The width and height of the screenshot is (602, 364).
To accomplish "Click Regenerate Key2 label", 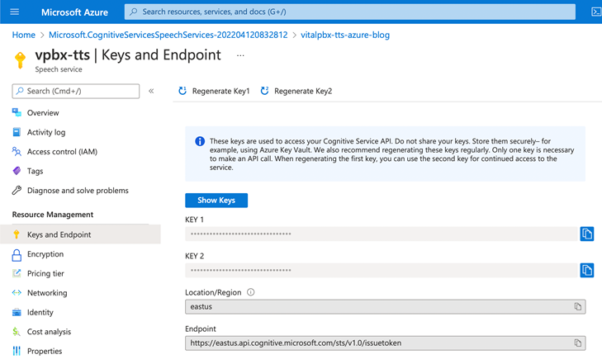I will pos(303,92).
